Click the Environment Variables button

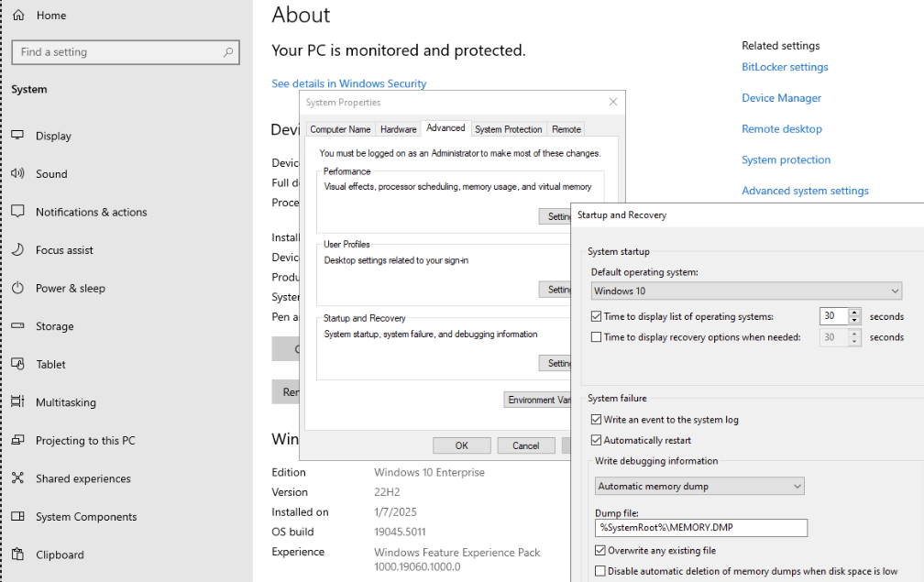(x=537, y=400)
